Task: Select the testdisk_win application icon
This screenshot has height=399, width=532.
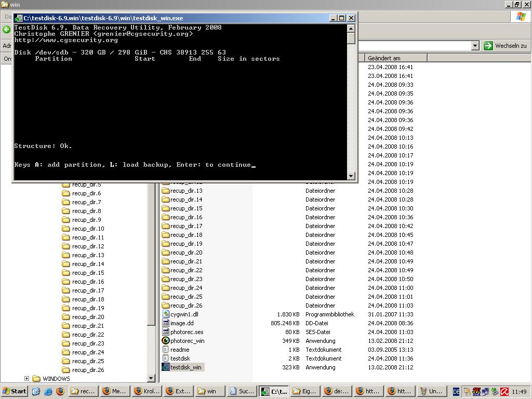Action: (x=166, y=367)
